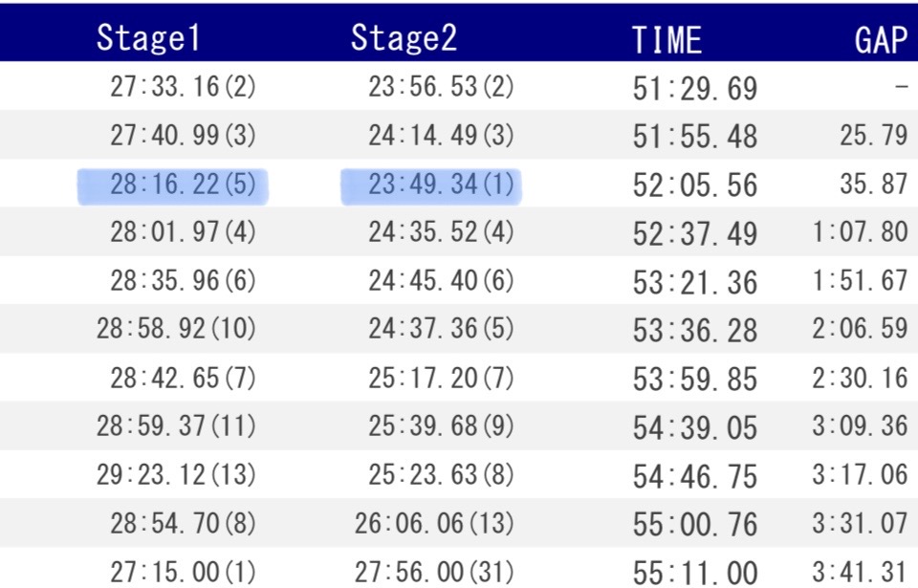Image resolution: width=918 pixels, height=588 pixels.
Task: Click the Stage2 column header
Action: pyautogui.click(x=404, y=38)
